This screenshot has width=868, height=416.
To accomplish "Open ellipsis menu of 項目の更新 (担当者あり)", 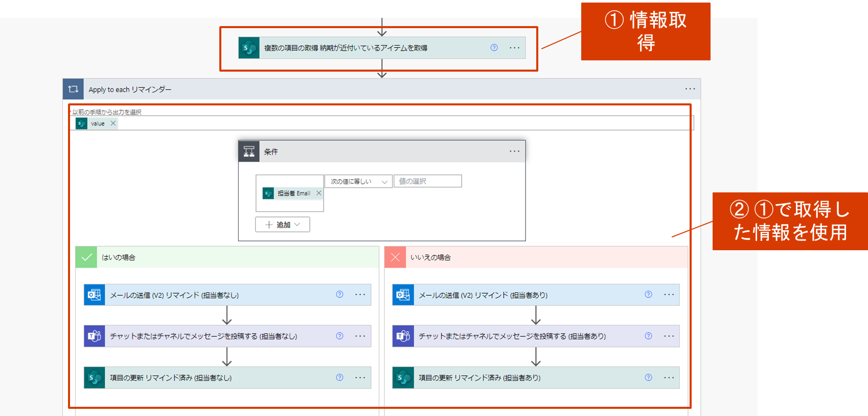I will point(669,378).
